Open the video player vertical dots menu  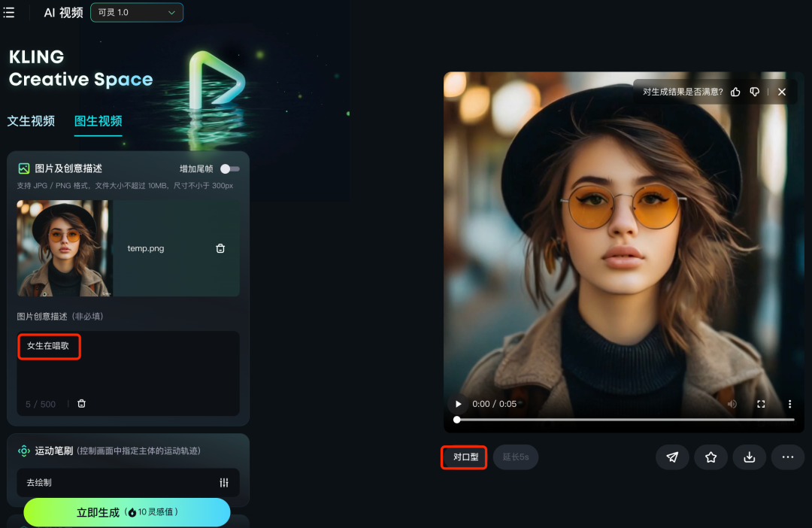pos(789,404)
